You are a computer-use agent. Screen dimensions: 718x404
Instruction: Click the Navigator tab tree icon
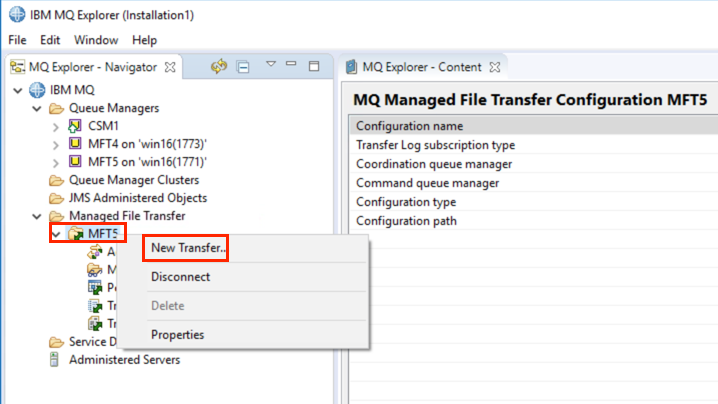click(18, 67)
